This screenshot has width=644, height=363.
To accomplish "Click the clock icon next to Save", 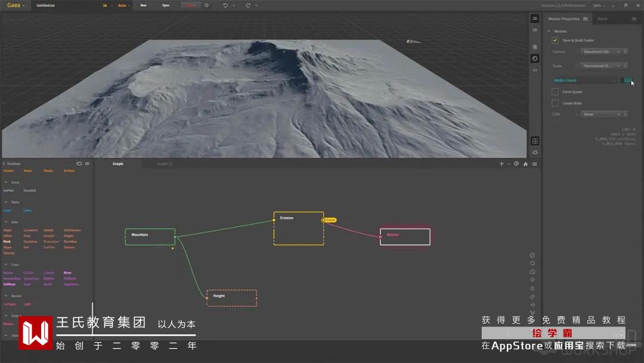I will [x=206, y=5].
